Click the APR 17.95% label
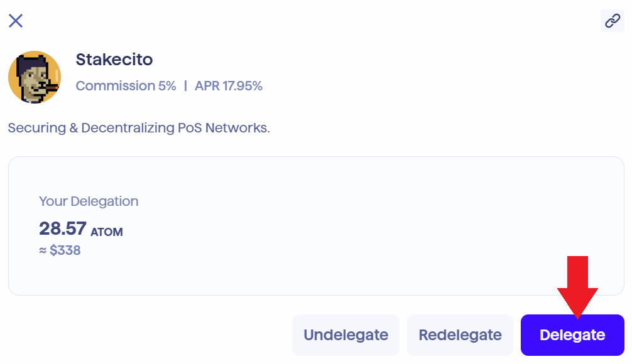The image size is (632, 364). tap(229, 86)
